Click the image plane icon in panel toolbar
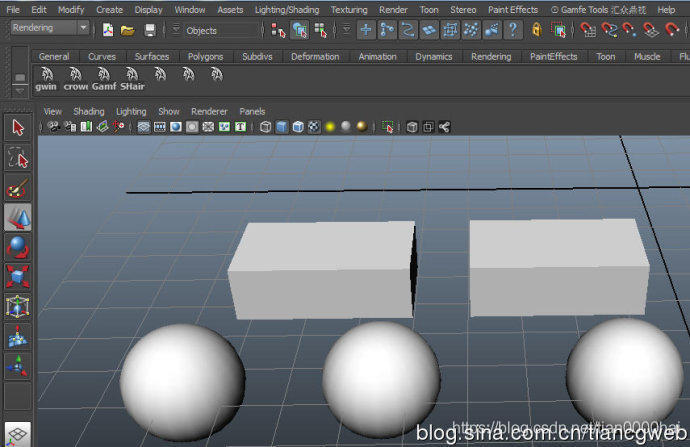Image resolution: width=690 pixels, height=447 pixels. pos(103,127)
